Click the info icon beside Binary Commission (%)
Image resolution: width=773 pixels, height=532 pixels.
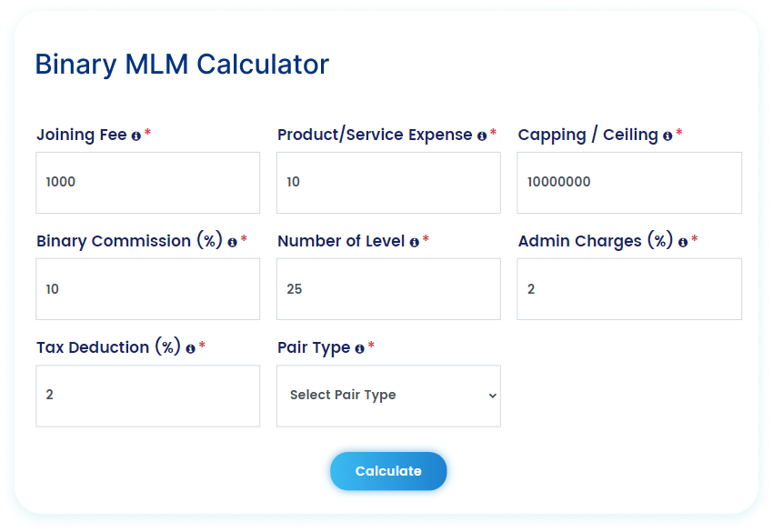(232, 243)
